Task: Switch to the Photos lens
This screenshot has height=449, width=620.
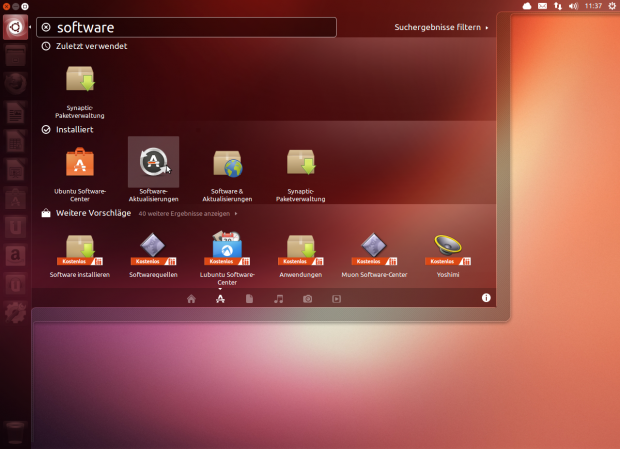Action: 308,299
